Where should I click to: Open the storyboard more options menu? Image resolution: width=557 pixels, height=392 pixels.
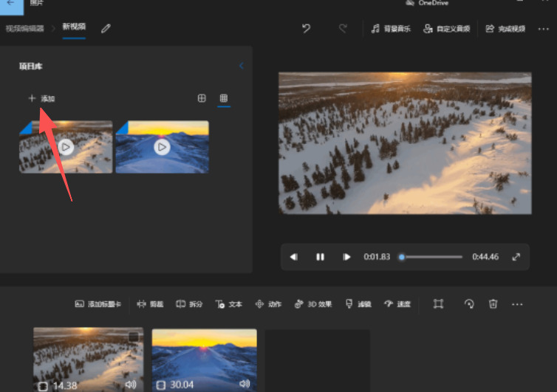tap(517, 304)
